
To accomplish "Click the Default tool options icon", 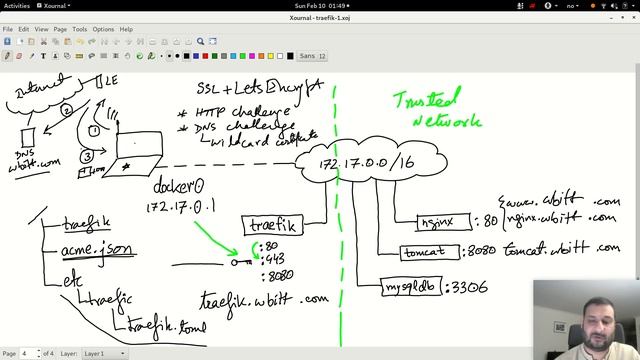I will (140, 56).
